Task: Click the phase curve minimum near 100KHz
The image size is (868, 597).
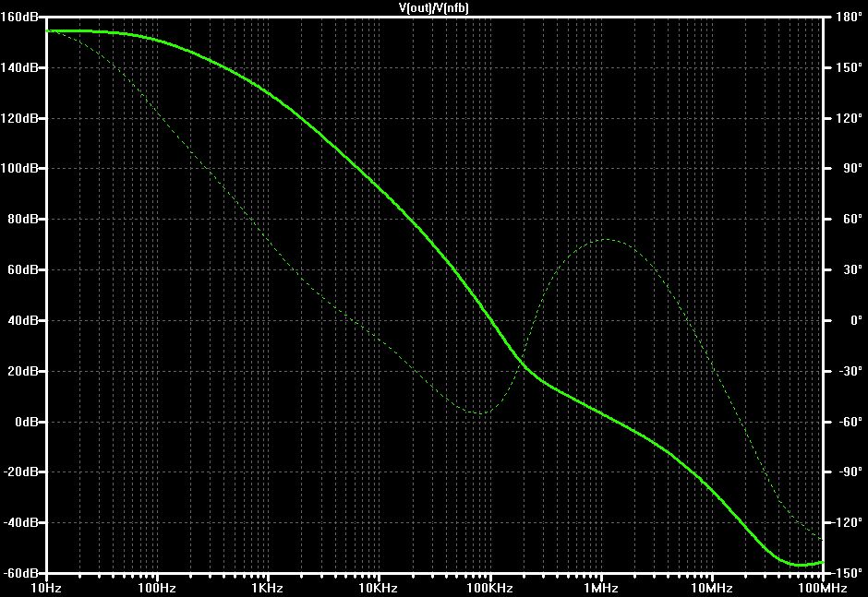Action: coord(480,413)
